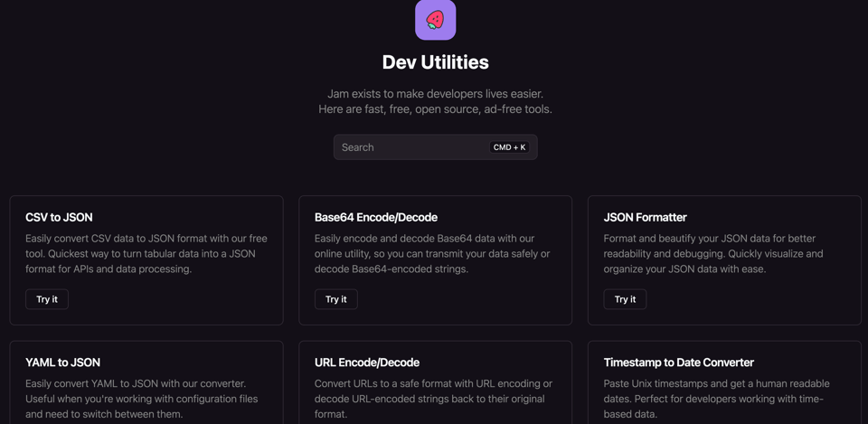
Task: Open the JSON Formatter card title
Action: pos(645,217)
